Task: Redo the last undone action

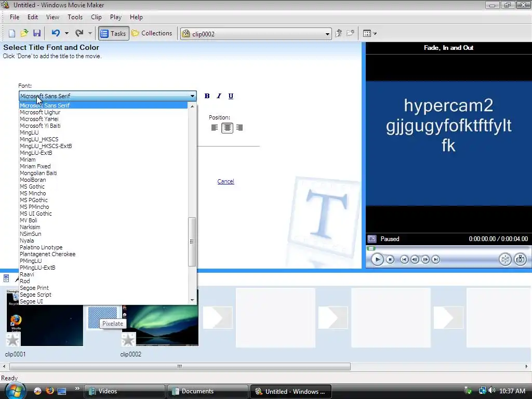Action: [x=79, y=33]
